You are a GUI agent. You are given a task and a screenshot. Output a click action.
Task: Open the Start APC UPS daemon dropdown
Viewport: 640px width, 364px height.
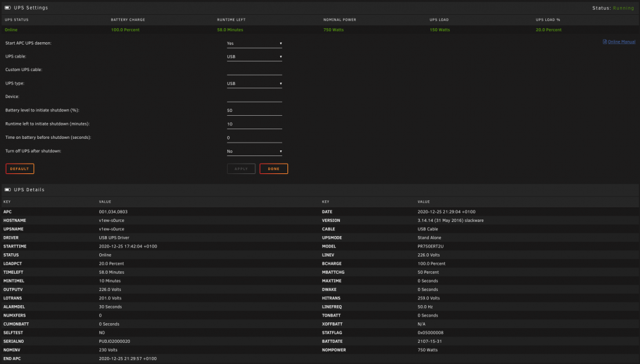(254, 44)
